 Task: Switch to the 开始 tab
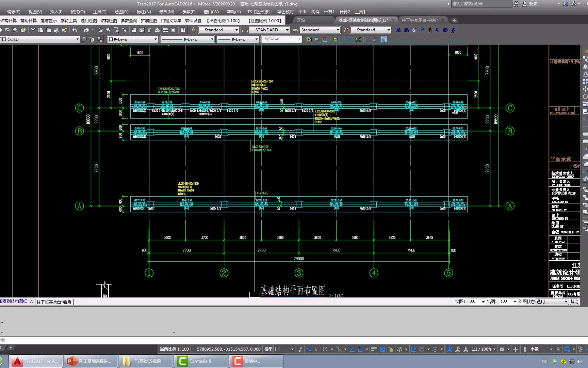coord(301,20)
